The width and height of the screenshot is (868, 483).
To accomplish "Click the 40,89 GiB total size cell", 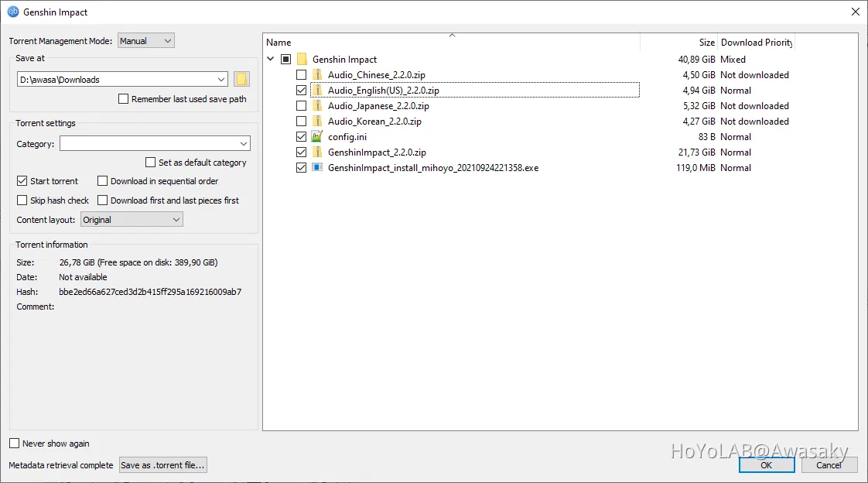I will click(697, 60).
